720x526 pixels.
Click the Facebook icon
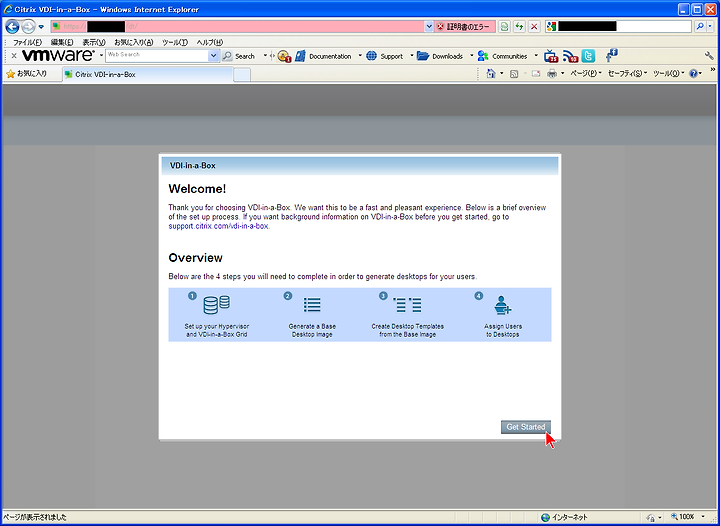point(611,56)
